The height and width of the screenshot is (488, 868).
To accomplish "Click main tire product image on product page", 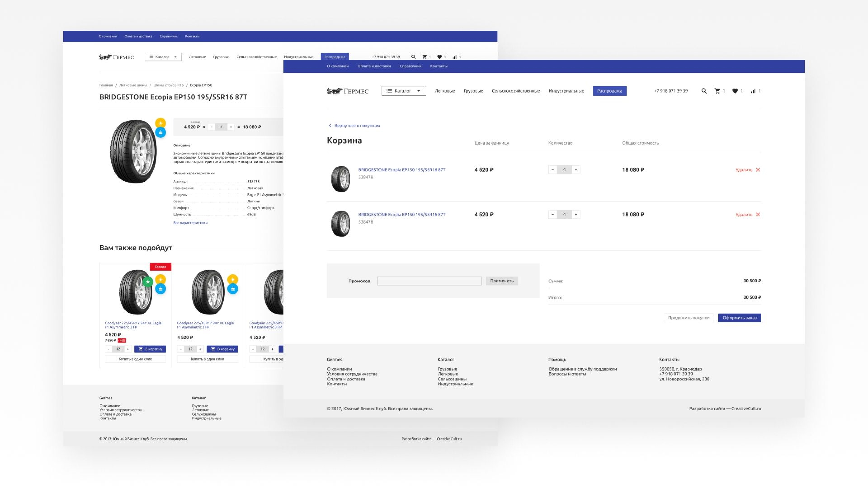I will pyautogui.click(x=133, y=151).
